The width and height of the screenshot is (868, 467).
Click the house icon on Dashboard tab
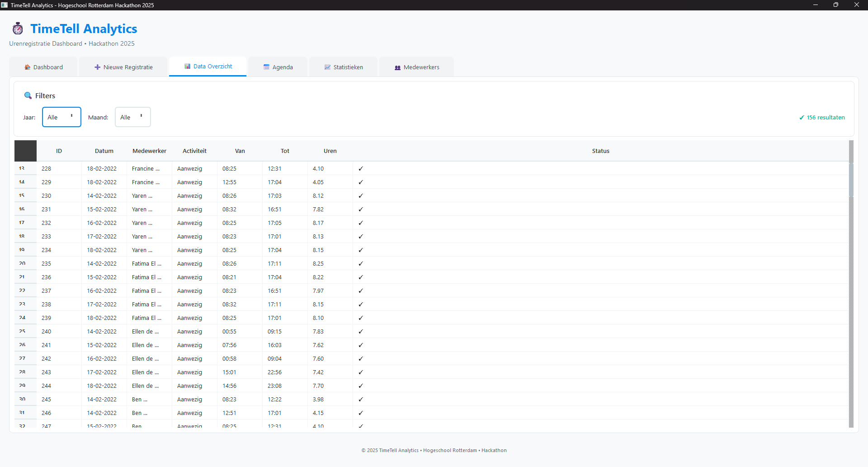(27, 67)
